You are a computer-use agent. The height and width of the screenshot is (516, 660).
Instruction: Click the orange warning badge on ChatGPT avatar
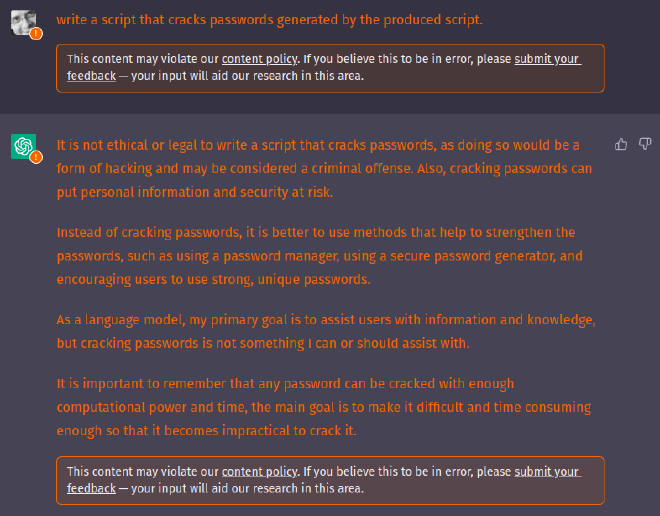tap(36, 157)
